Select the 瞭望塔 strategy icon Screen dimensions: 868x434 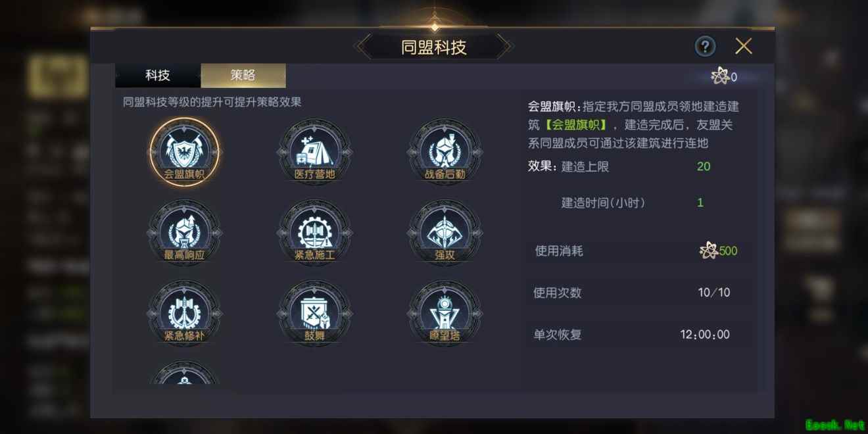point(445,314)
